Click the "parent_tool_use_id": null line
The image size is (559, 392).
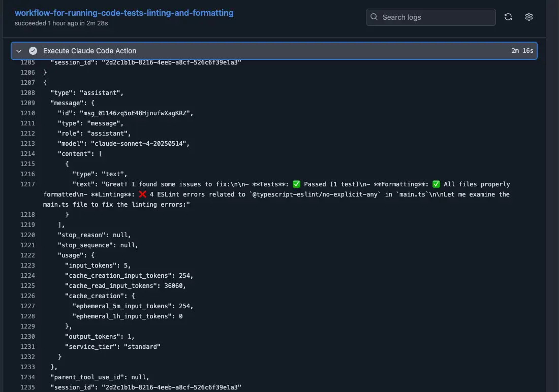click(x=100, y=377)
